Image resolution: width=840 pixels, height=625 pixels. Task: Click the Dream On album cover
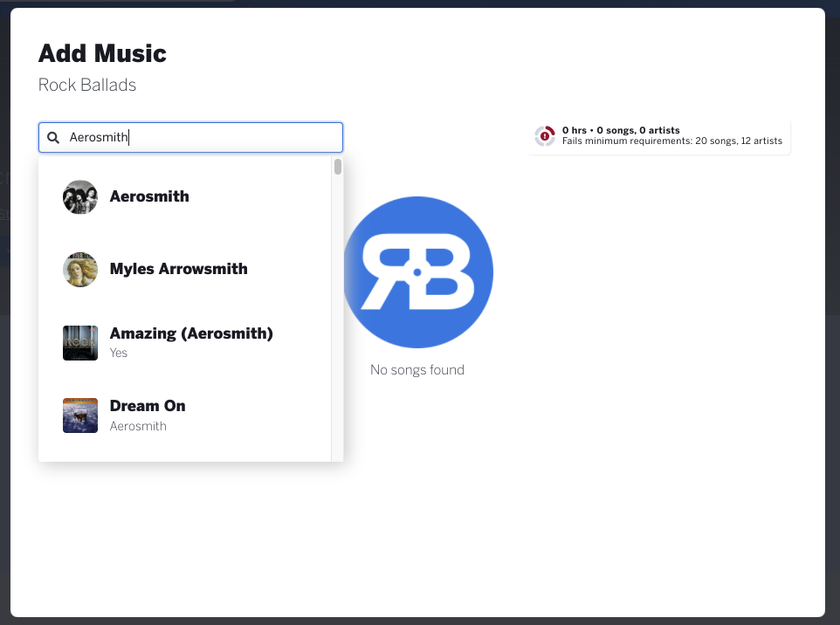pyautogui.click(x=80, y=416)
